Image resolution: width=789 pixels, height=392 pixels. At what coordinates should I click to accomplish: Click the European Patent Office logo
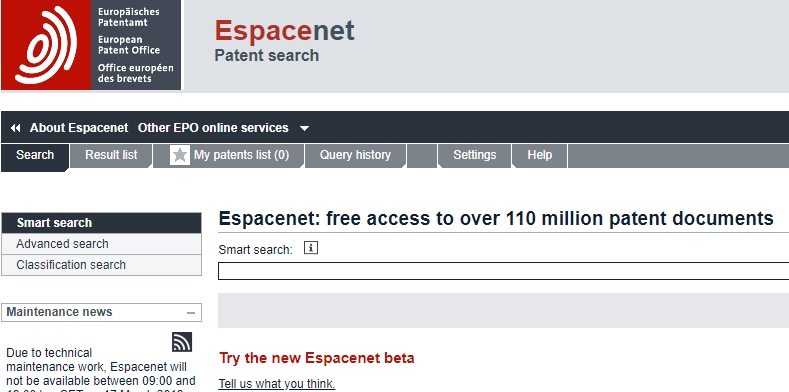pos(91,45)
